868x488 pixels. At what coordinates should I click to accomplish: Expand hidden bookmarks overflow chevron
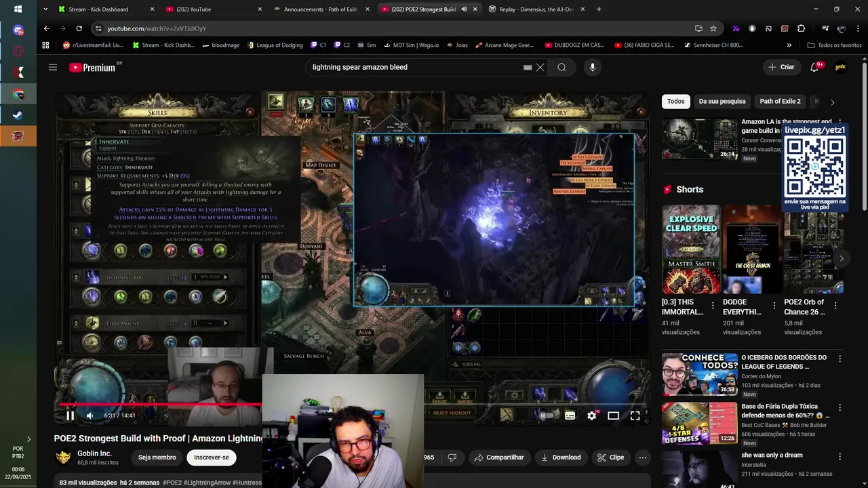click(x=789, y=45)
